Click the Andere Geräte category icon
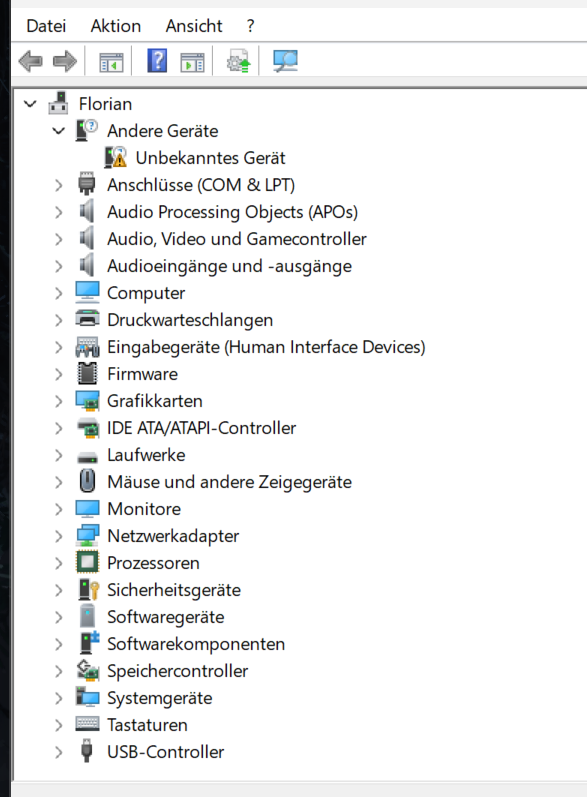Screen dimensions: 587x797 (x=87, y=130)
